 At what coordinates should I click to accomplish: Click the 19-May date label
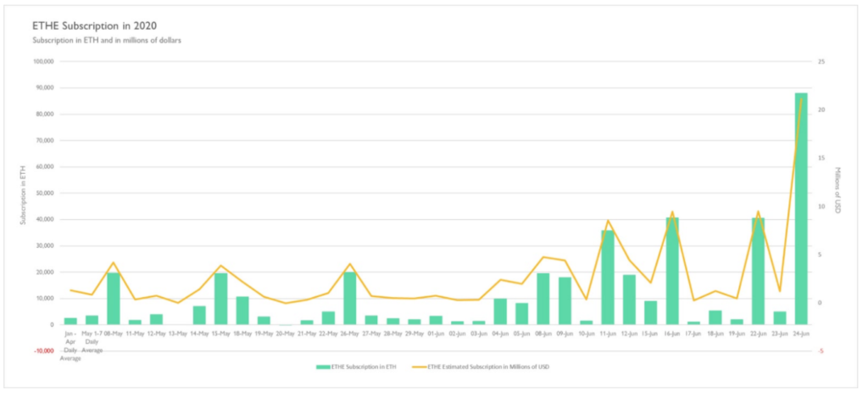(264, 334)
